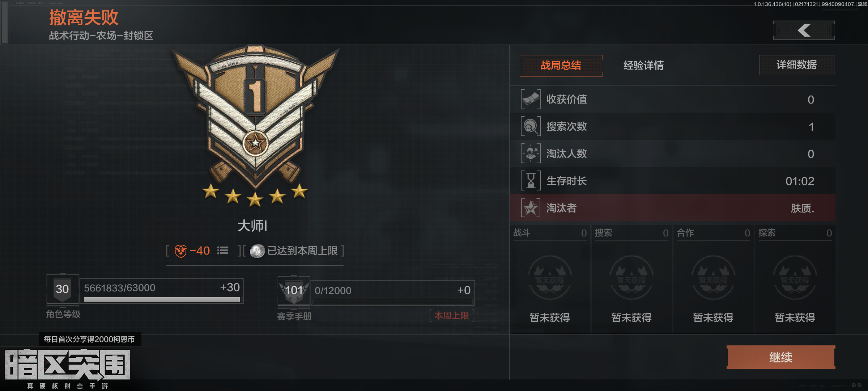Click the 继续 button

tap(781, 357)
